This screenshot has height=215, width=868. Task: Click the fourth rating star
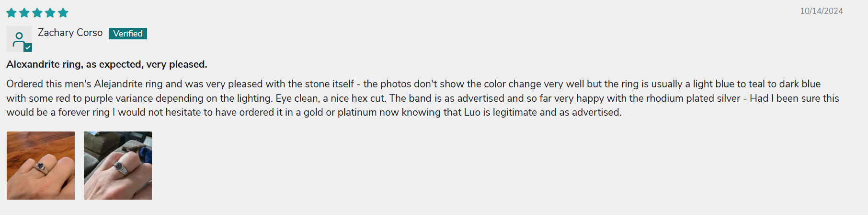(x=50, y=12)
